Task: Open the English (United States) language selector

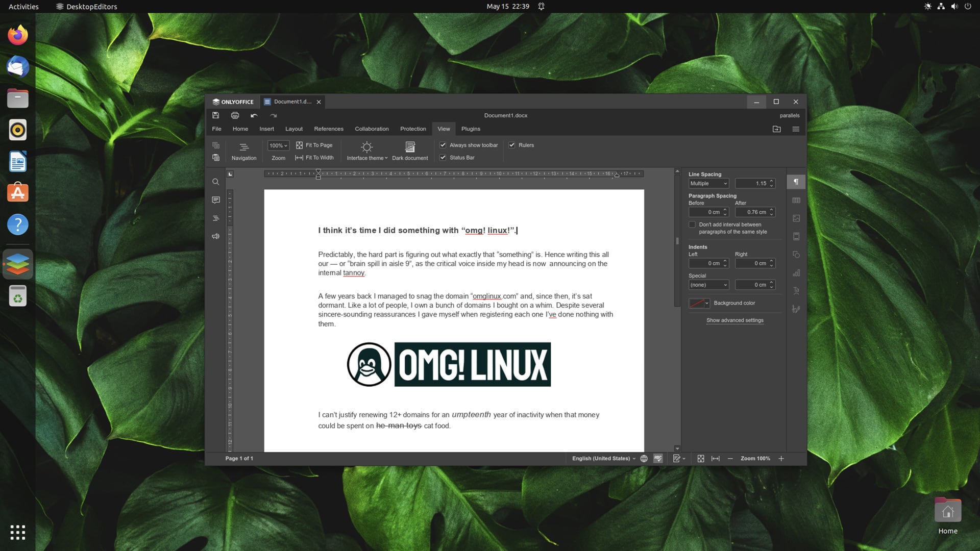Action: coord(604,459)
